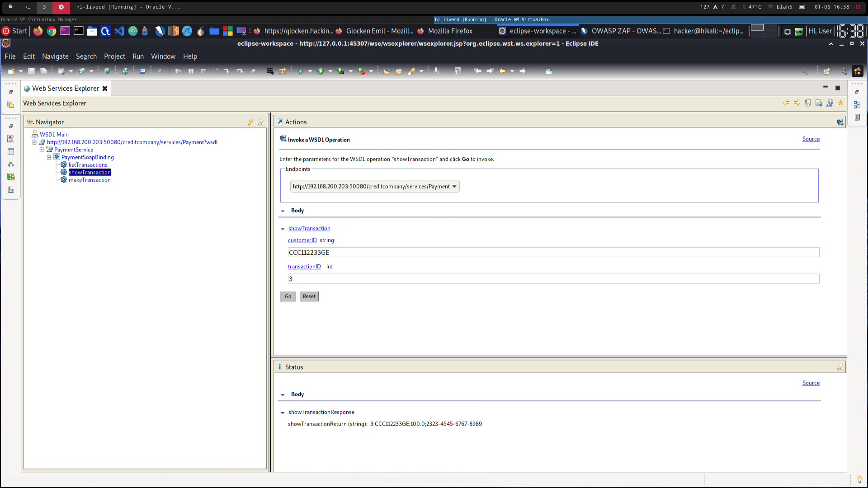Viewport: 868px width, 488px height.
Task: Click the Clear icon in Status pane
Action: [840, 367]
